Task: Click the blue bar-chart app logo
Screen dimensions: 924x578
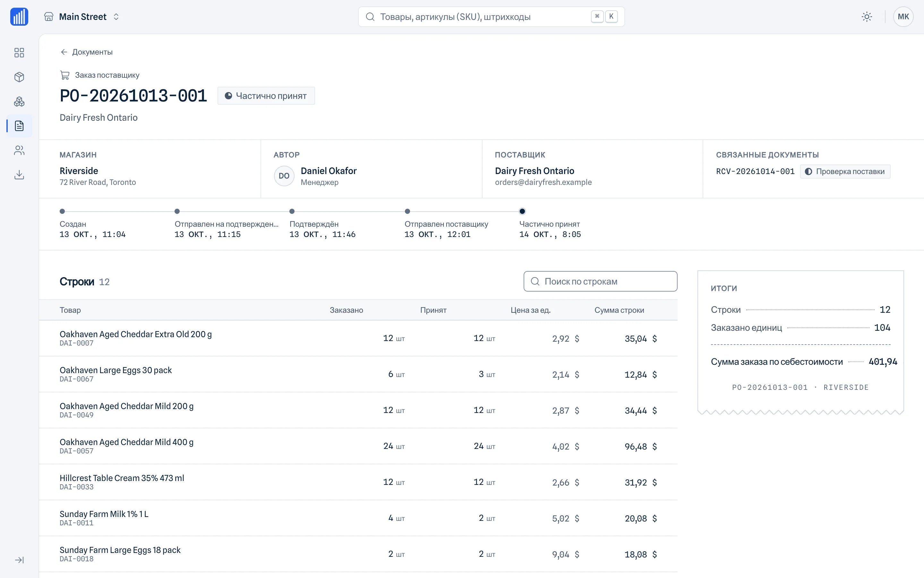Action: tap(19, 17)
